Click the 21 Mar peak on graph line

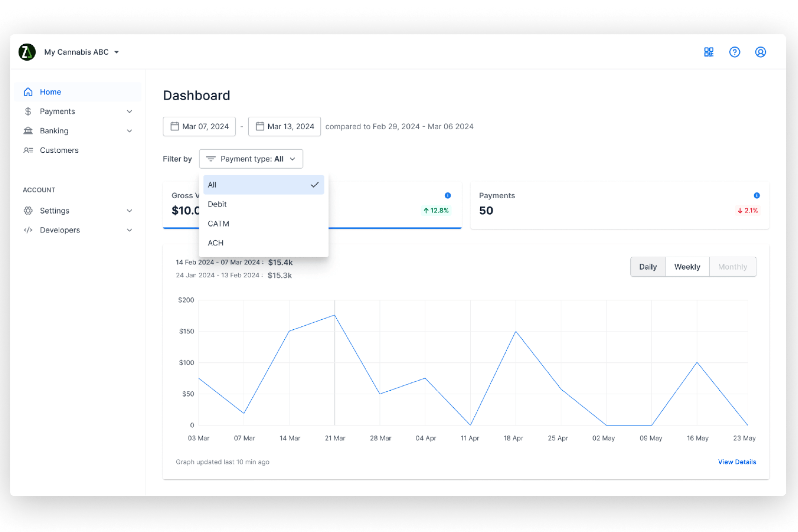click(x=334, y=315)
